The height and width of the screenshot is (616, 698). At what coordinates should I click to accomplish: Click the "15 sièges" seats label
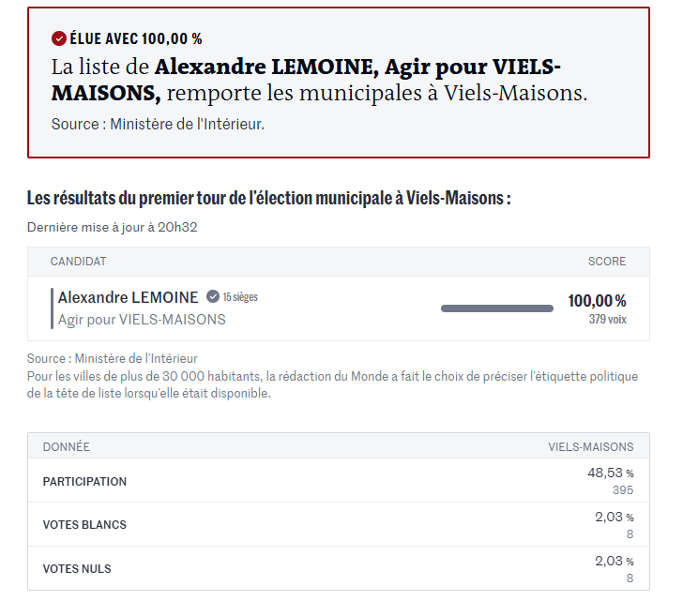(x=240, y=297)
